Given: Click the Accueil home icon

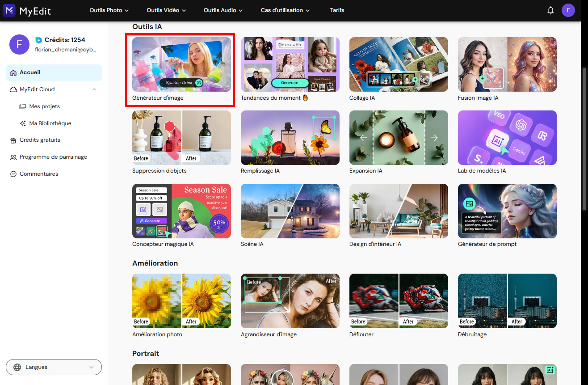Looking at the screenshot, I should tap(13, 73).
